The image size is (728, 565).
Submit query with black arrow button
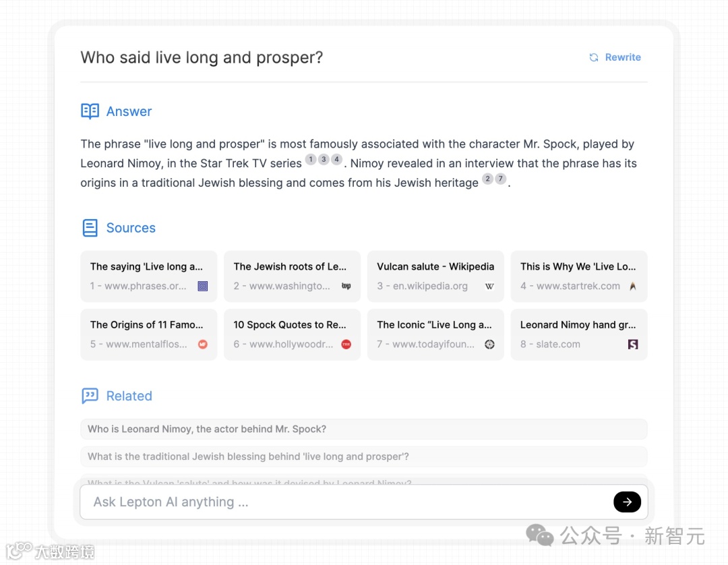627,502
